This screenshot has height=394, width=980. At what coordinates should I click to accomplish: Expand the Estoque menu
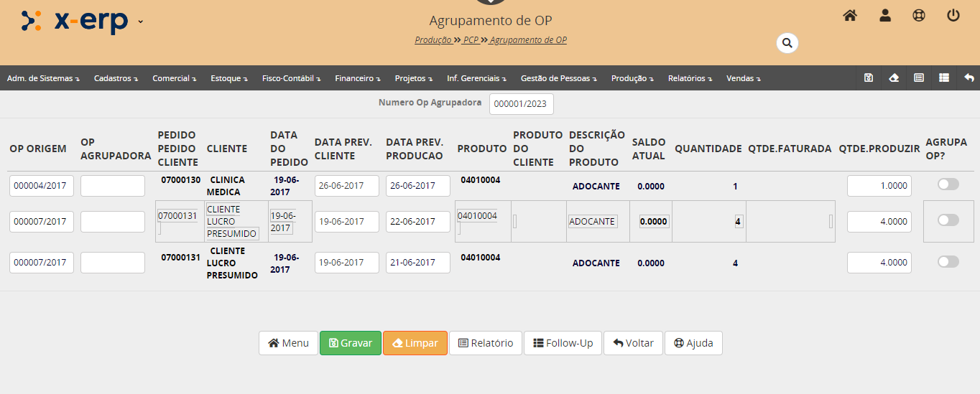pos(228,78)
